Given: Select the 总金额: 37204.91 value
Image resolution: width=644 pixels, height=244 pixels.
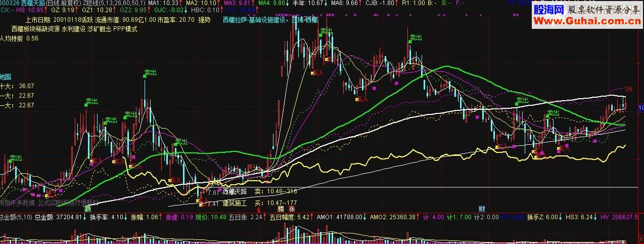Looking at the screenshot, I should pos(58,217).
